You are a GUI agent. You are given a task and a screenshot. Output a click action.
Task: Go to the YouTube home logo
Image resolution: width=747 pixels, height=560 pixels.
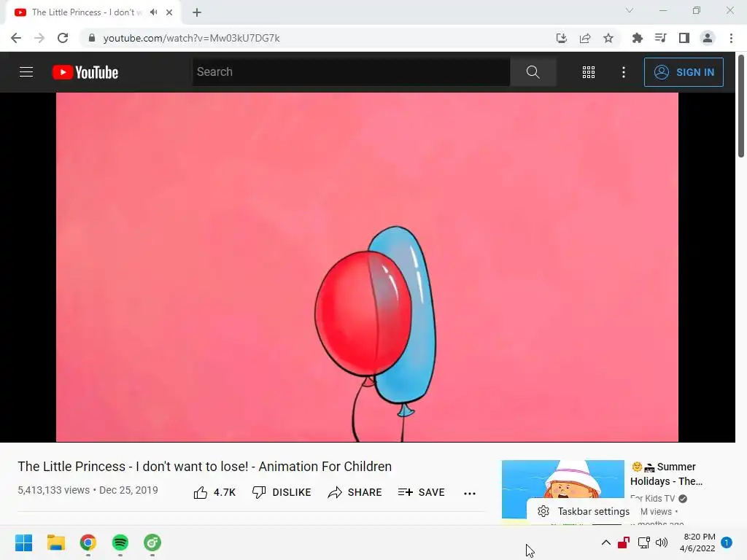tap(85, 72)
